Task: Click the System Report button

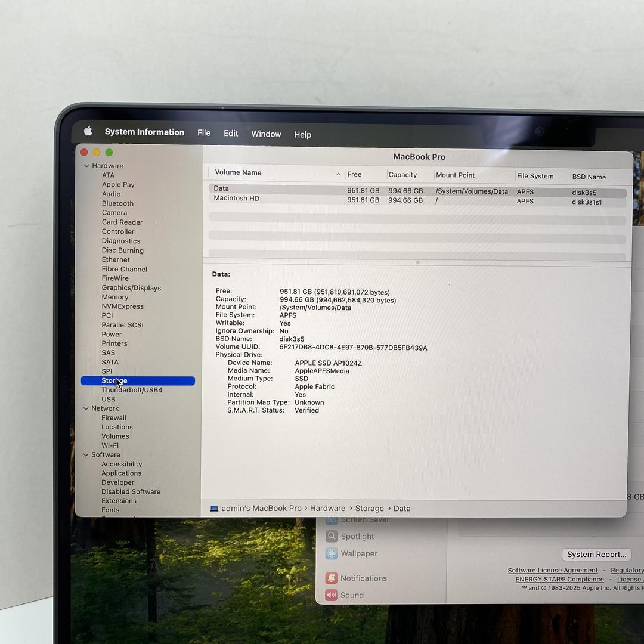Action: coord(596,554)
